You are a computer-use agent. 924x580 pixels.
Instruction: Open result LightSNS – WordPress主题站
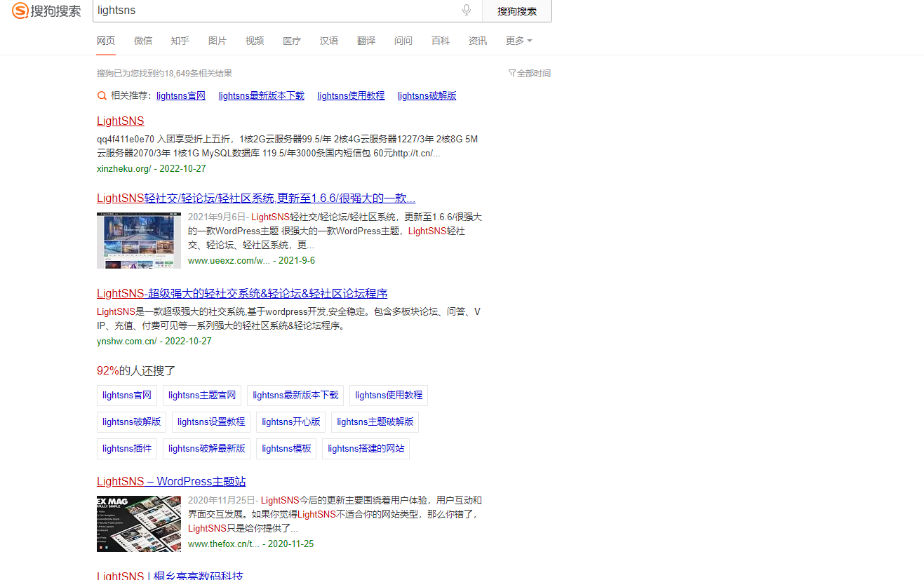click(x=171, y=481)
